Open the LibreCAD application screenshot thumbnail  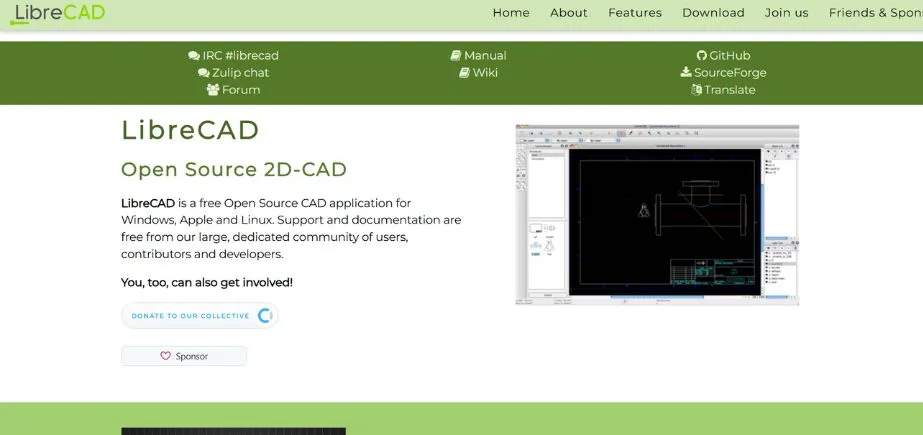click(x=657, y=214)
